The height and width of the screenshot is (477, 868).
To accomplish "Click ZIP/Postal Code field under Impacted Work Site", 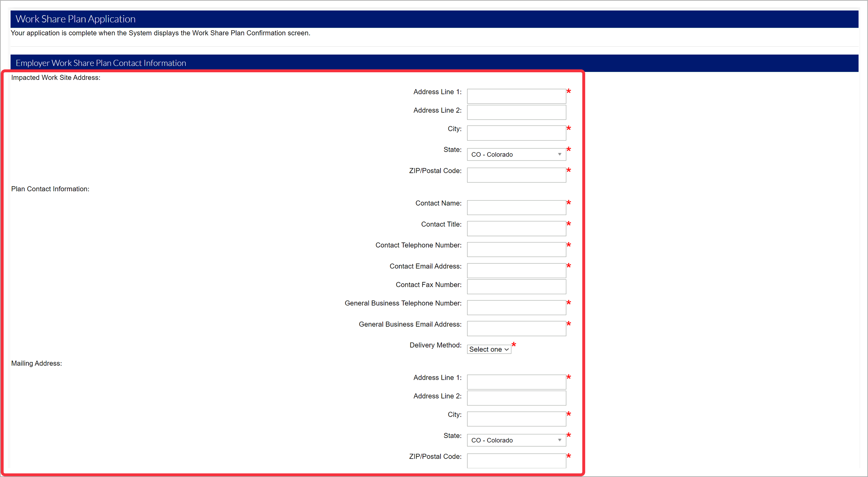I will pos(516,175).
